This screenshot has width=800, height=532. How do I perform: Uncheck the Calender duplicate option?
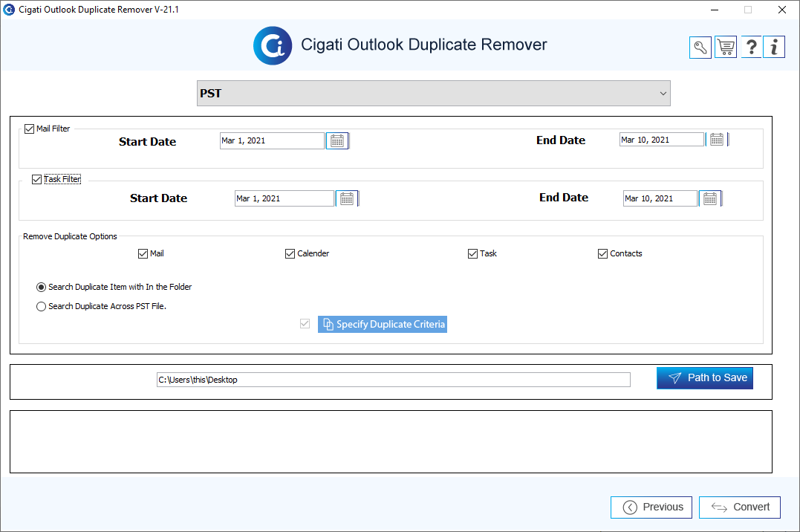click(290, 254)
